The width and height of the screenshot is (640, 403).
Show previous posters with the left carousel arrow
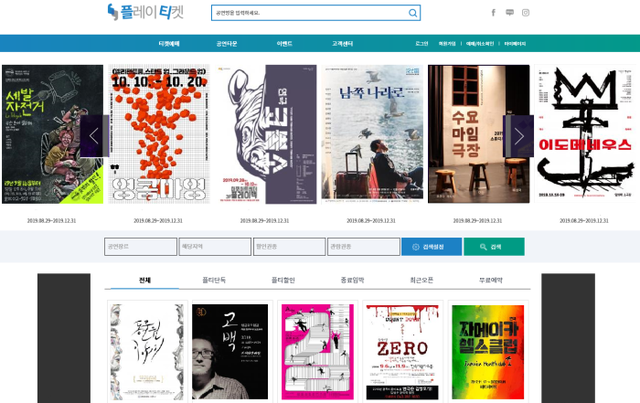point(94,135)
